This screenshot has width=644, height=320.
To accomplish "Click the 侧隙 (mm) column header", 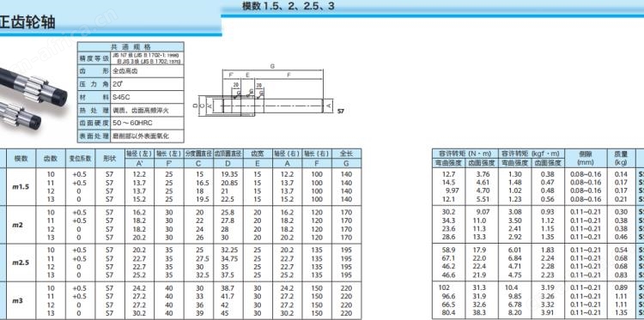I will [x=586, y=159].
